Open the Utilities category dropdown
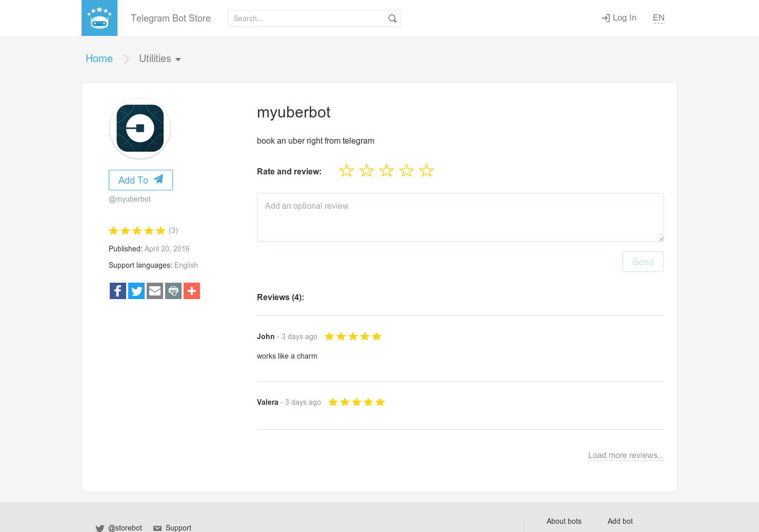The width and height of the screenshot is (759, 532). tap(160, 59)
